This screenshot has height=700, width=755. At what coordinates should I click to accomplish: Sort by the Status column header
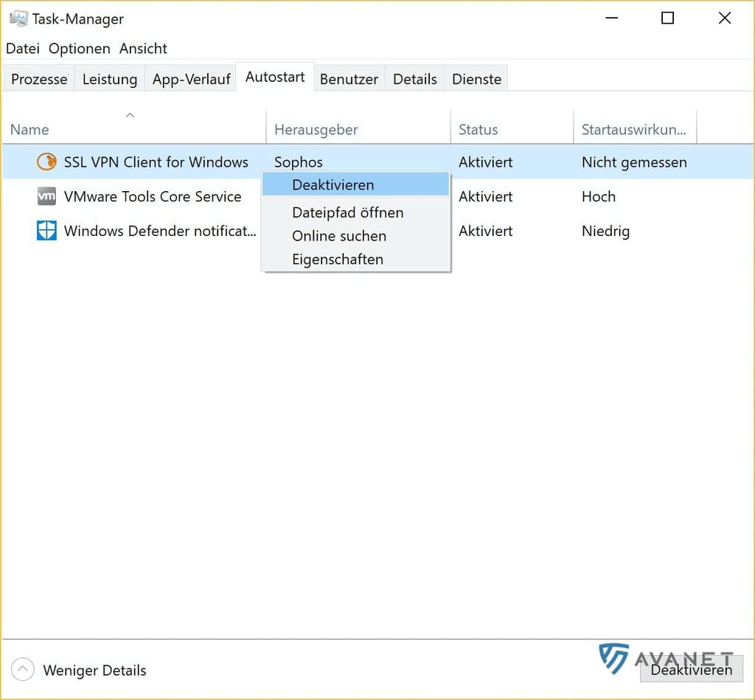pyautogui.click(x=512, y=126)
